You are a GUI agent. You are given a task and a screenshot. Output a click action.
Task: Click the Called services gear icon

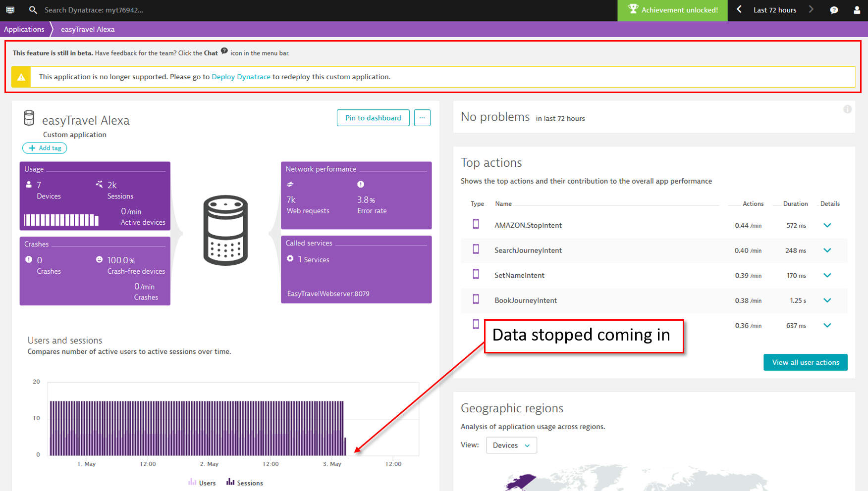click(290, 258)
